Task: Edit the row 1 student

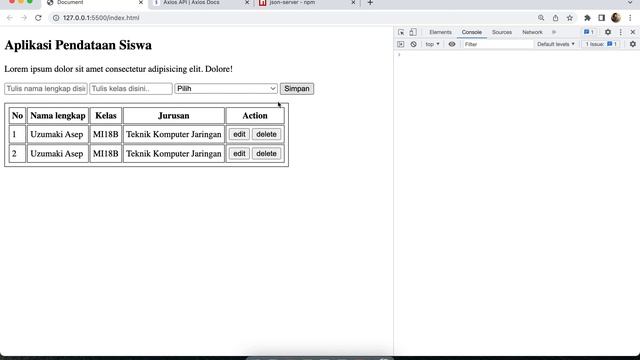Action: click(x=239, y=134)
